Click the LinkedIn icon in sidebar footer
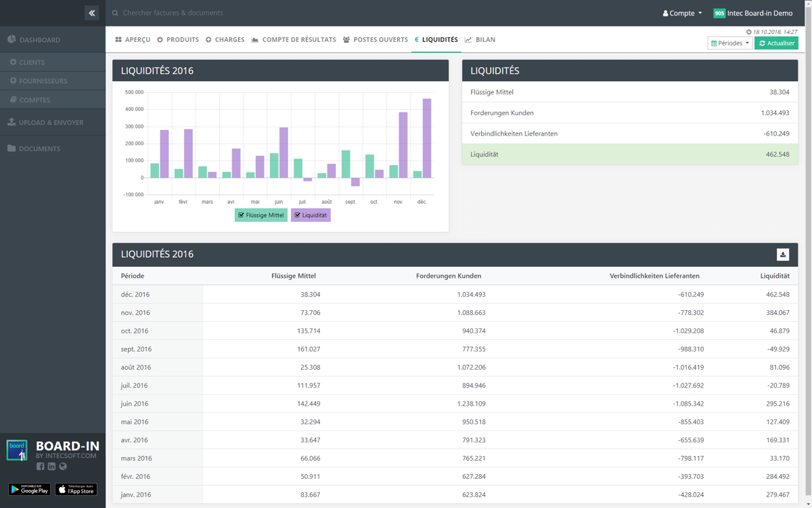The width and height of the screenshot is (812, 508). pyautogui.click(x=51, y=466)
